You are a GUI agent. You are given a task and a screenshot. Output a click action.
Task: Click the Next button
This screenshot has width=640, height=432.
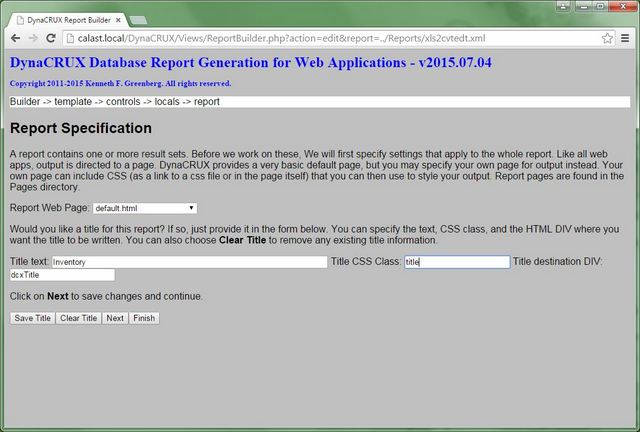(x=115, y=318)
